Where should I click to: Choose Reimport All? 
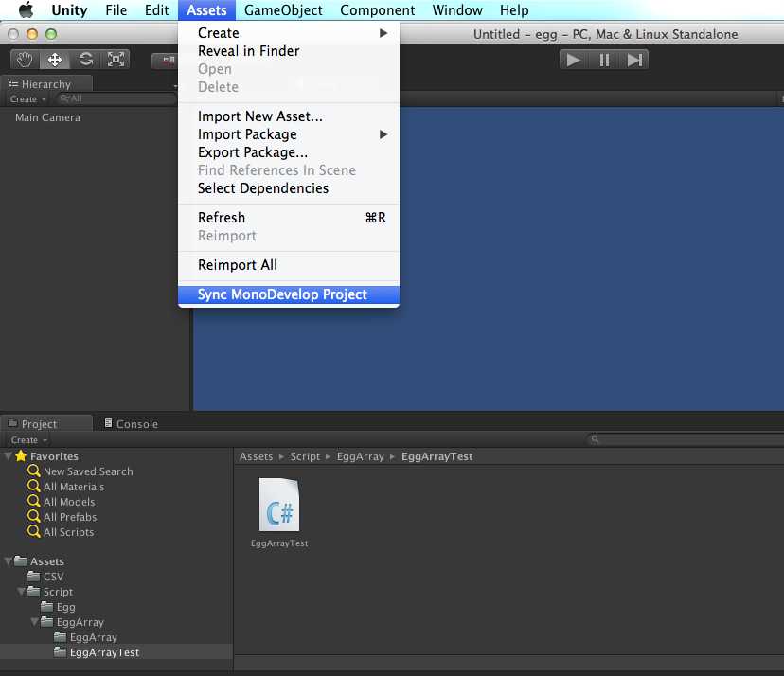289,265
